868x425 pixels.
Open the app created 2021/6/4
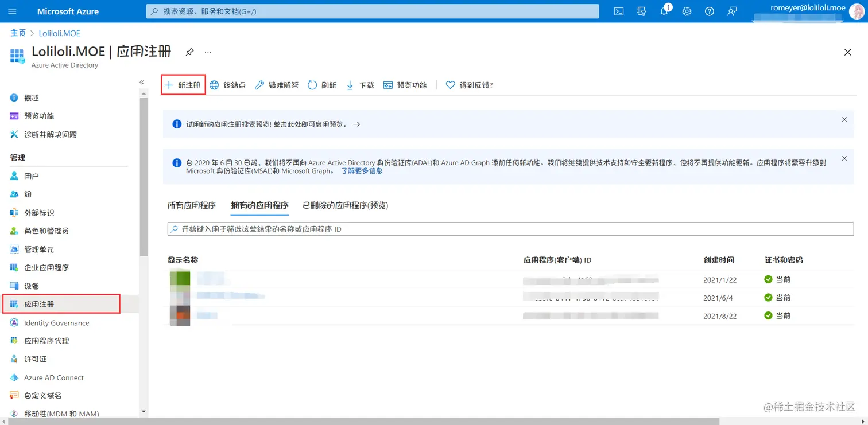[510, 297]
